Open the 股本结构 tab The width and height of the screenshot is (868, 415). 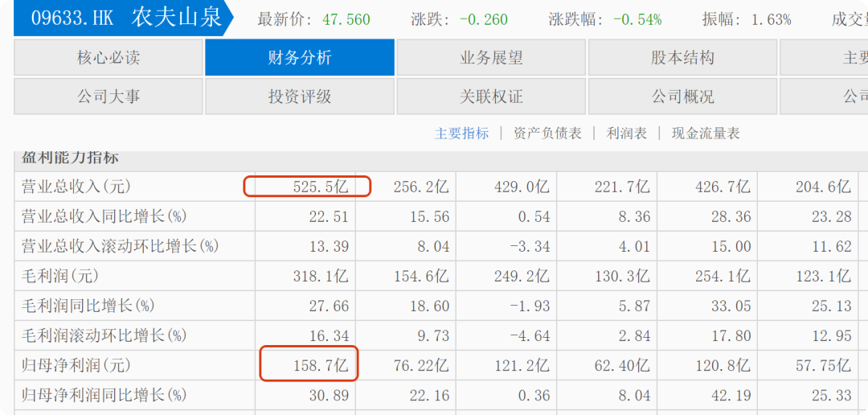[x=682, y=58]
